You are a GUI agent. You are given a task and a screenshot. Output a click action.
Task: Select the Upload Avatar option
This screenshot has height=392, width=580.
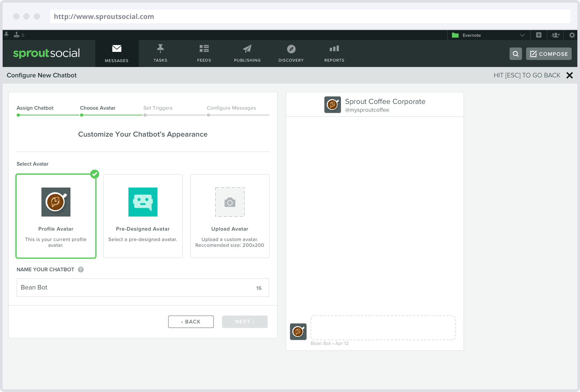[230, 216]
